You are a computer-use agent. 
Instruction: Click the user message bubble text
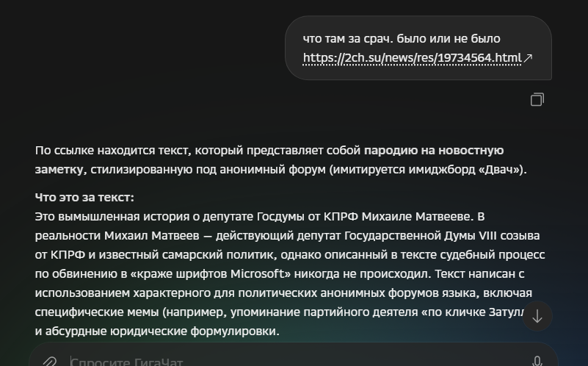point(418,48)
